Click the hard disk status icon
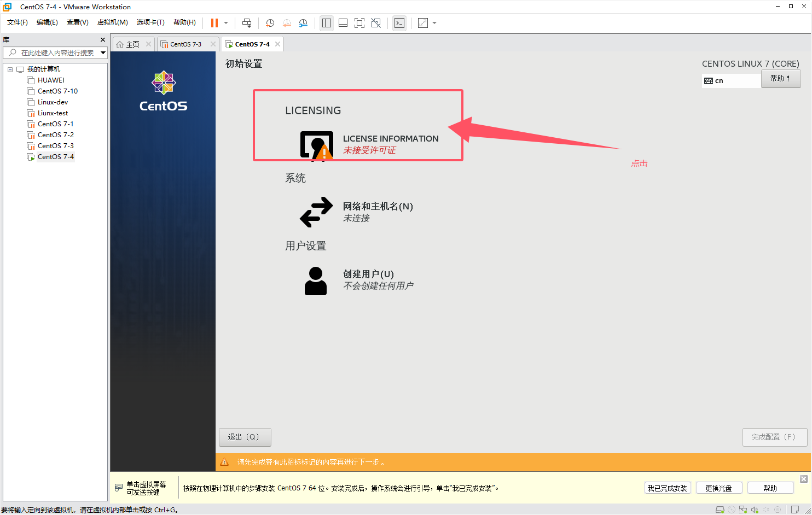812x515 pixels. pyautogui.click(x=720, y=510)
